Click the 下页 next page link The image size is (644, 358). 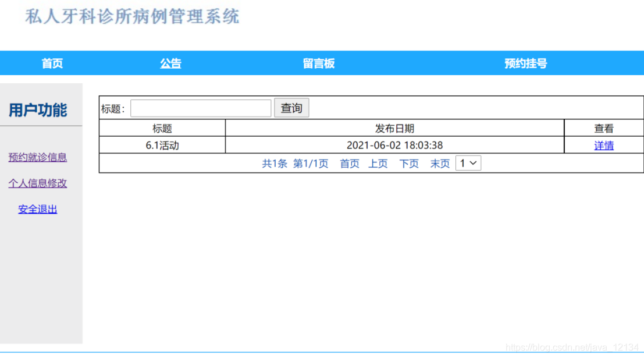pyautogui.click(x=409, y=163)
